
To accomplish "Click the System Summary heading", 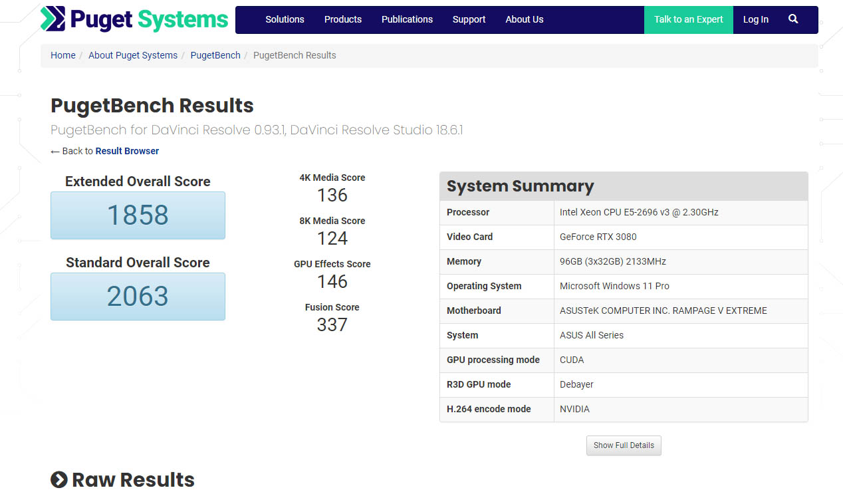I will coord(521,186).
